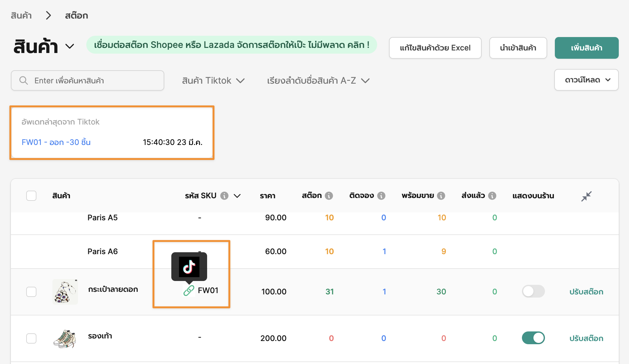Click the info icon next to พร้อมขาย
Screen dimensions: 629x364
click(441, 196)
